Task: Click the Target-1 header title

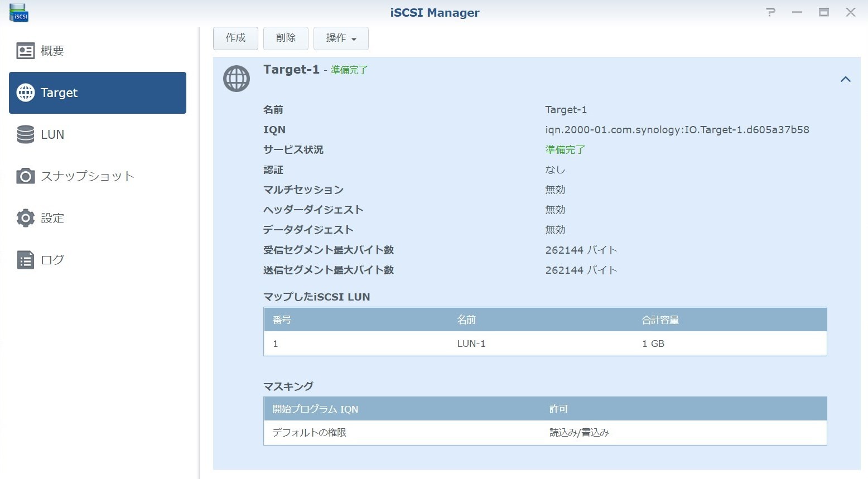Action: pos(291,70)
